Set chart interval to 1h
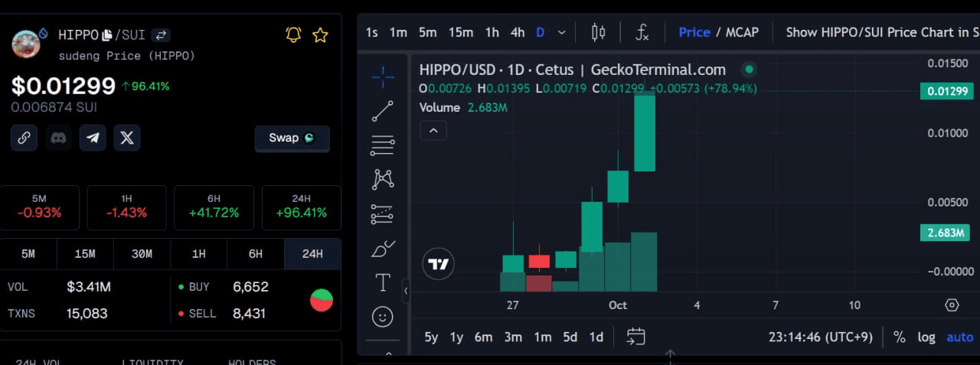980x365 pixels. click(x=492, y=32)
